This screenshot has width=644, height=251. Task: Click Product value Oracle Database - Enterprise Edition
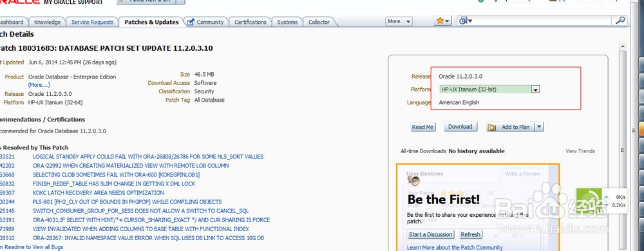(x=72, y=77)
